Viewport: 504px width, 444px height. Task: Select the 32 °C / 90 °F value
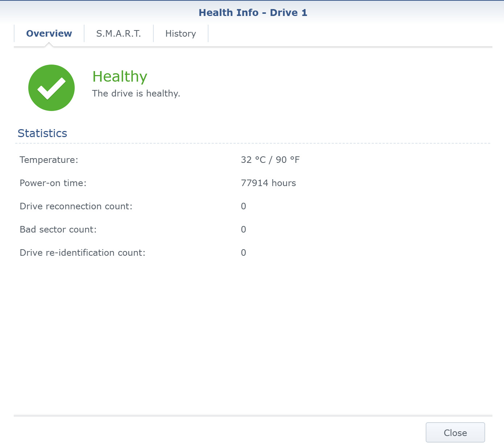pos(270,160)
